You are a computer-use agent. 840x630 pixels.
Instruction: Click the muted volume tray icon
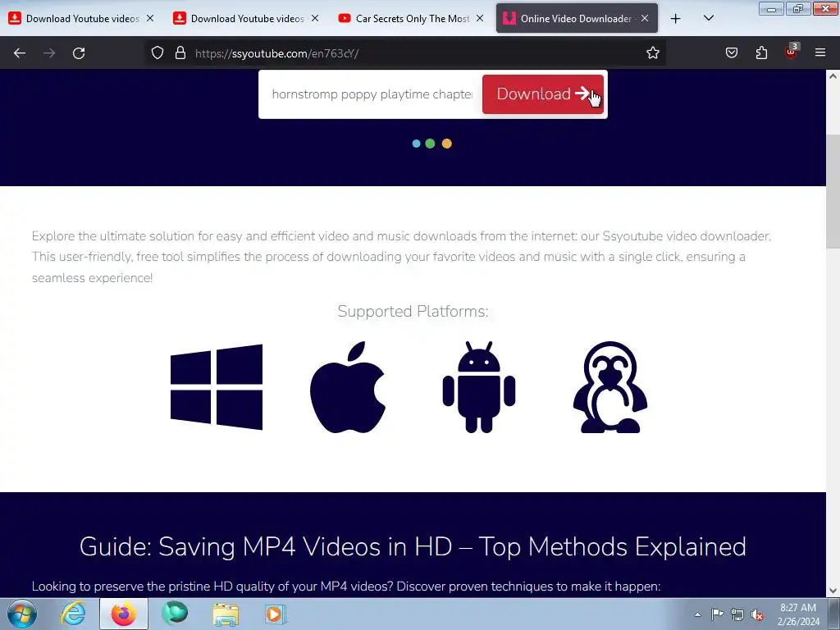[x=757, y=614]
